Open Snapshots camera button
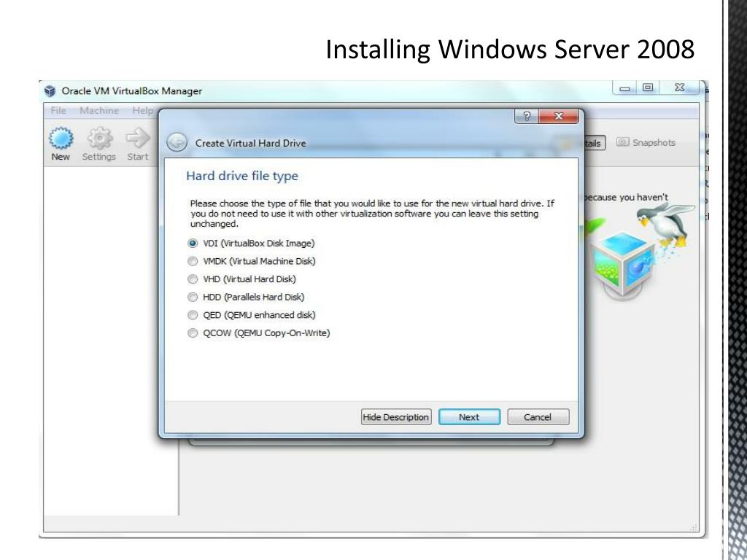Screen dimensions: 747x560 pos(646,142)
